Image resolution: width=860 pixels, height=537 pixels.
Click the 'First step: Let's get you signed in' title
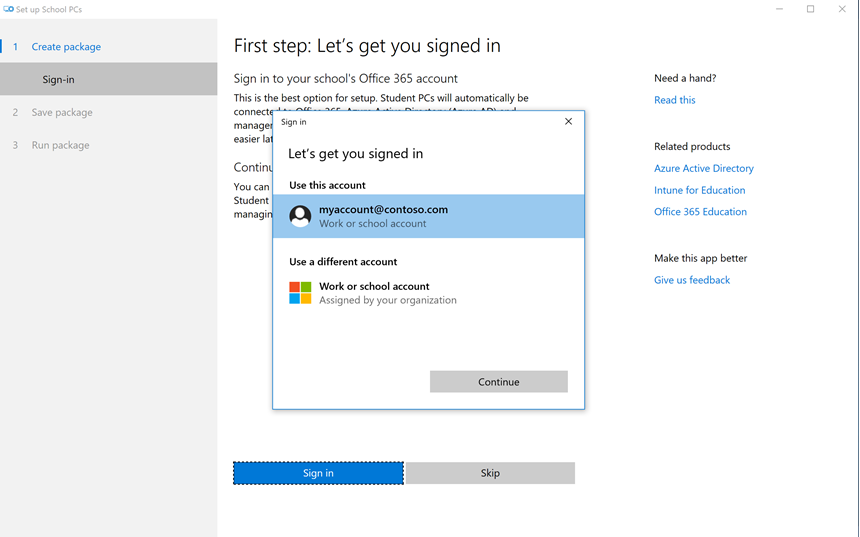pyautogui.click(x=367, y=46)
